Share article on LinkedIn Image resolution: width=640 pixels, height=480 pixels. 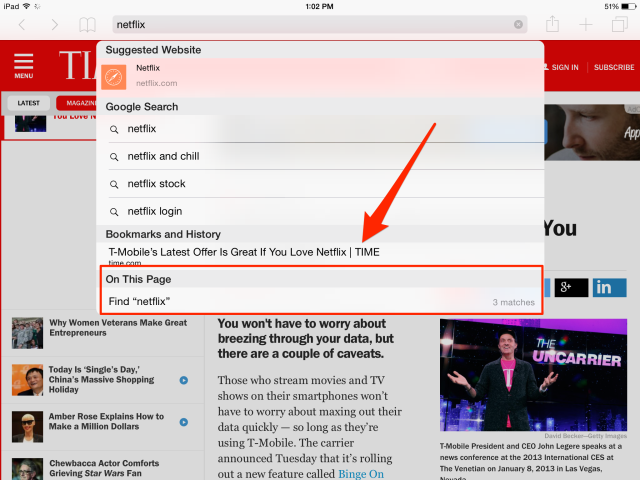pos(609,288)
